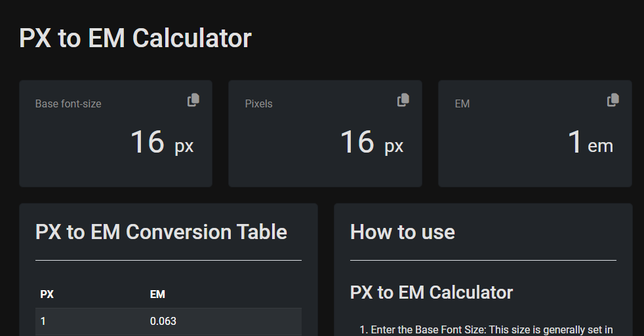The height and width of the screenshot is (336, 644).
Task: Copy the EM value
Action: [x=613, y=100]
